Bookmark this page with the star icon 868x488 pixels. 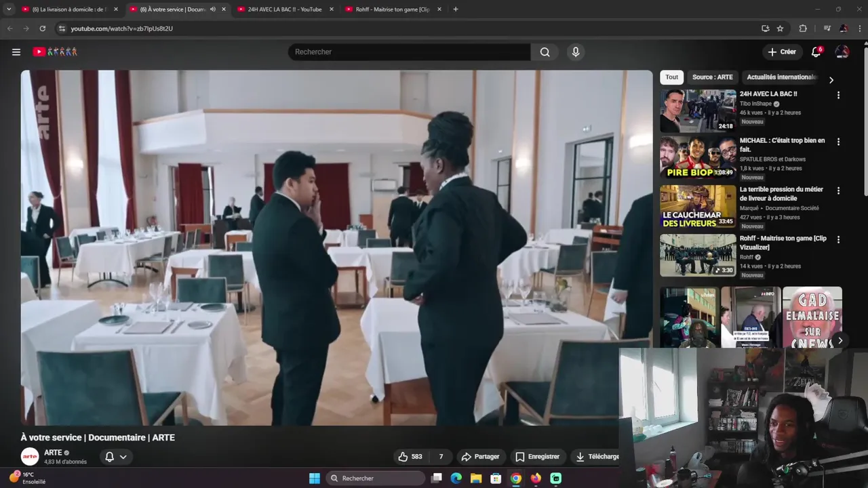(x=780, y=28)
